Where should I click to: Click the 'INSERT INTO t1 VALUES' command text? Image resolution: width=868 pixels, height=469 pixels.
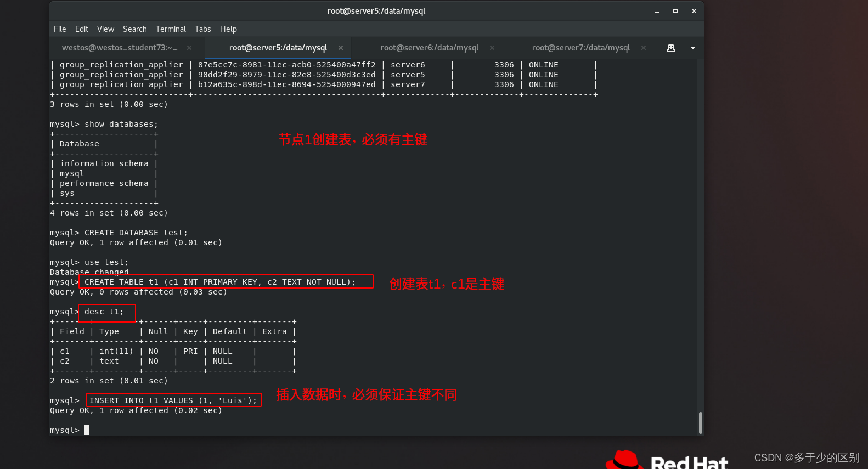(173, 400)
